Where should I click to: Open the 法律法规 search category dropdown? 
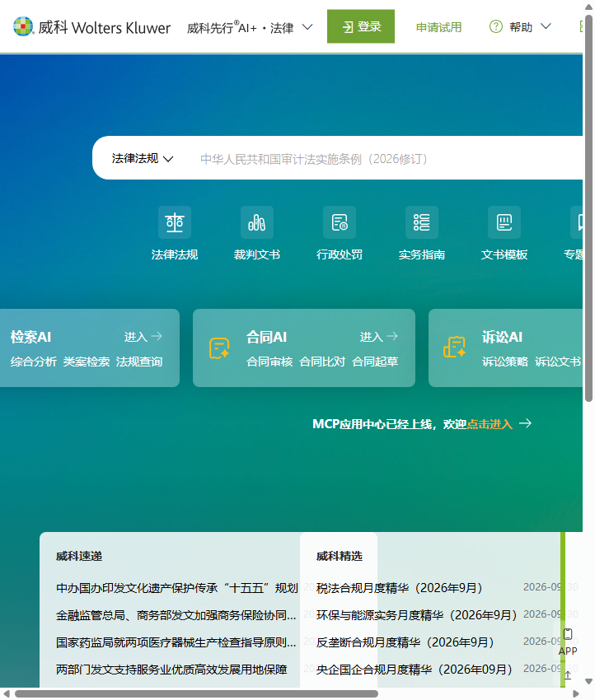(x=143, y=158)
